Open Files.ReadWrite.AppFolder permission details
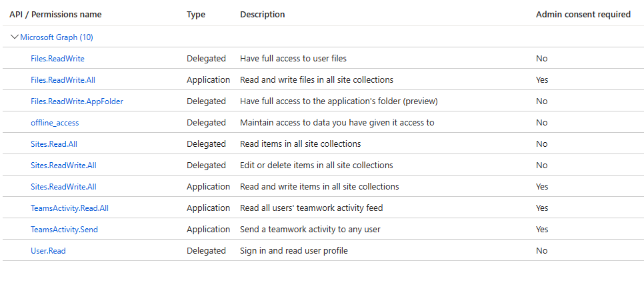 pyautogui.click(x=77, y=101)
